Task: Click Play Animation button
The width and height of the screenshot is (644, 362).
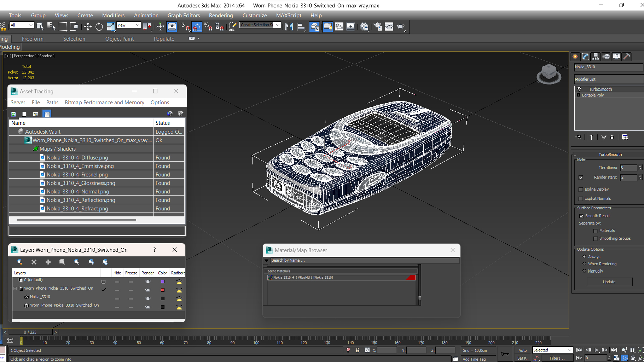Action: (597, 350)
